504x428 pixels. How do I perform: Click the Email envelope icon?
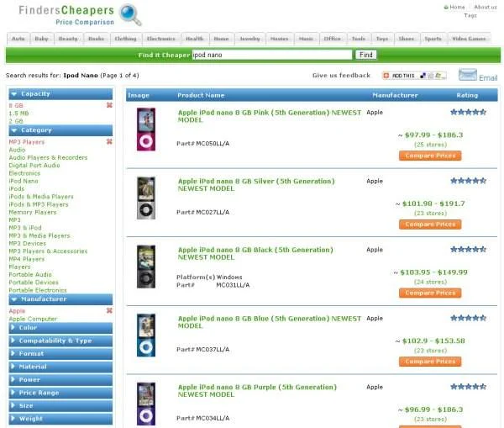467,75
